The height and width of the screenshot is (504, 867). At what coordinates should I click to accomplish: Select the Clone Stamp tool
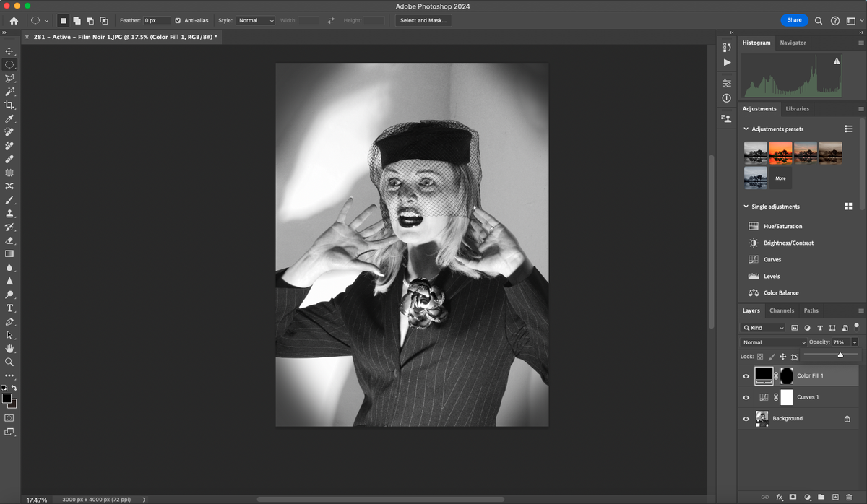(9, 212)
